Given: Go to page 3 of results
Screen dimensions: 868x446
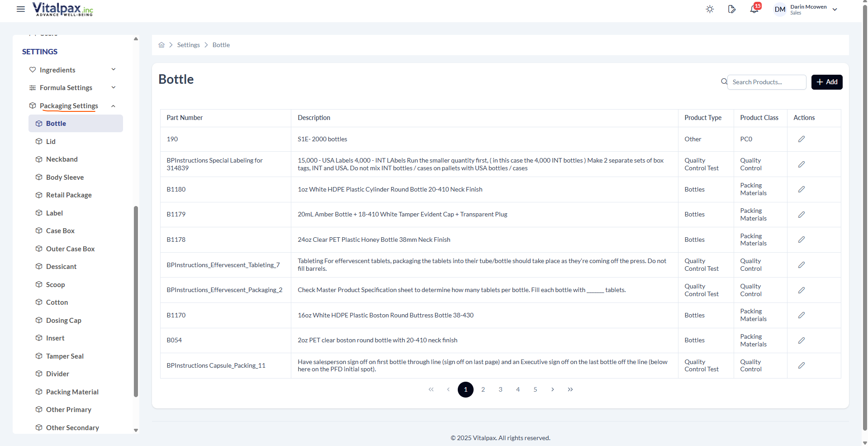Looking at the screenshot, I should click(x=500, y=389).
